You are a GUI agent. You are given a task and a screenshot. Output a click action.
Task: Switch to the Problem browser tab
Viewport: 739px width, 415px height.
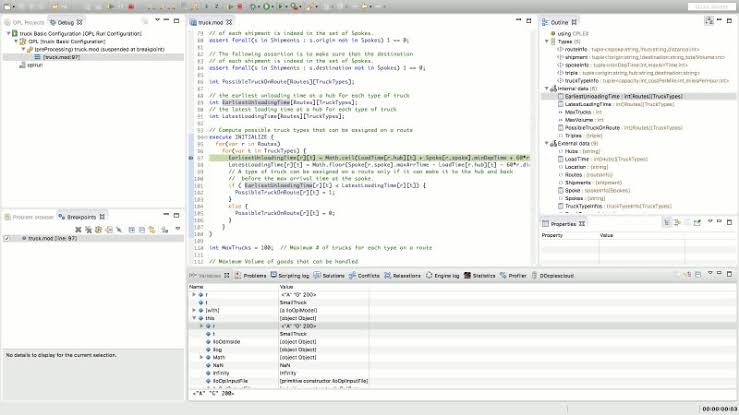29,217
